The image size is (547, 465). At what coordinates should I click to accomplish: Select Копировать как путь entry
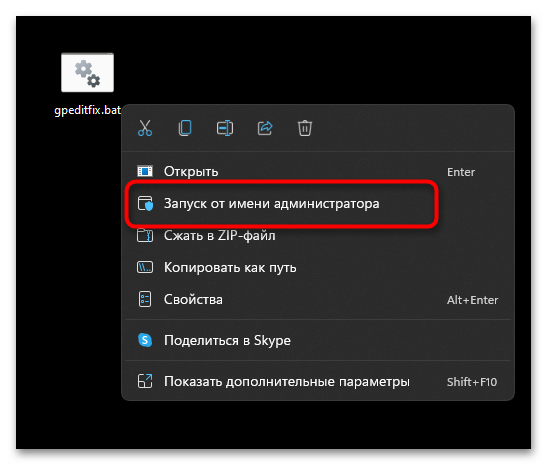coord(317,268)
